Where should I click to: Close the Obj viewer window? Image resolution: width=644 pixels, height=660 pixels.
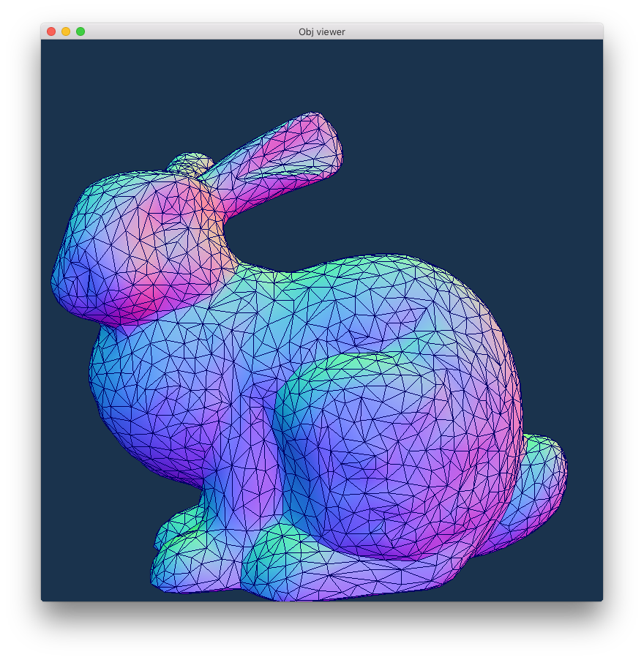coord(51,31)
